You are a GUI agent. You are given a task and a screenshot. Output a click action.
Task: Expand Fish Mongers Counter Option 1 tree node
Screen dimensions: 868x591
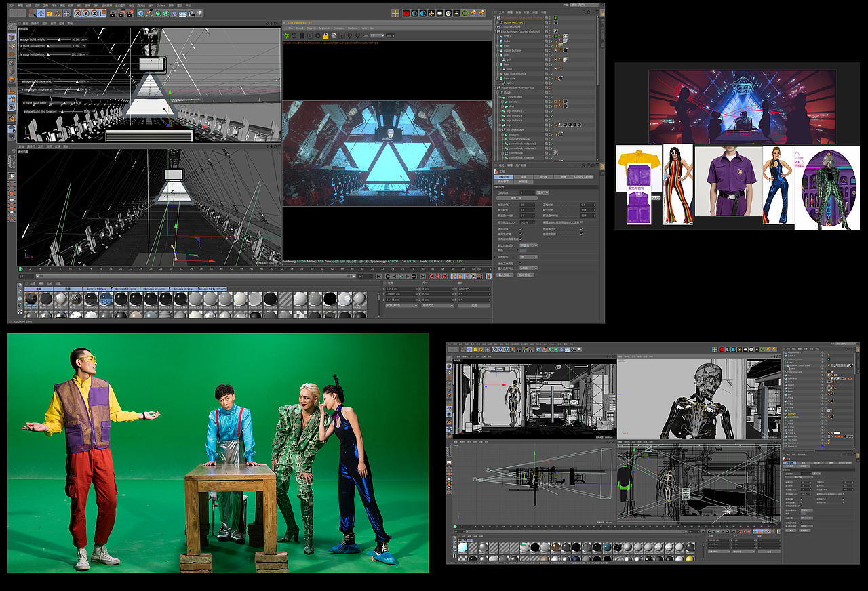(x=496, y=32)
